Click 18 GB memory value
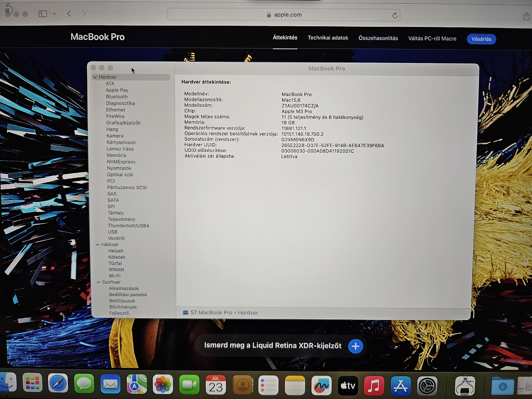This screenshot has width=532, height=399. pyautogui.click(x=288, y=123)
